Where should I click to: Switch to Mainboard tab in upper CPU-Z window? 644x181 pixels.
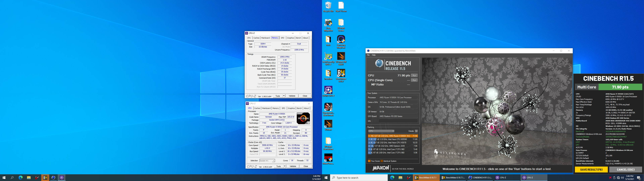tap(265, 38)
